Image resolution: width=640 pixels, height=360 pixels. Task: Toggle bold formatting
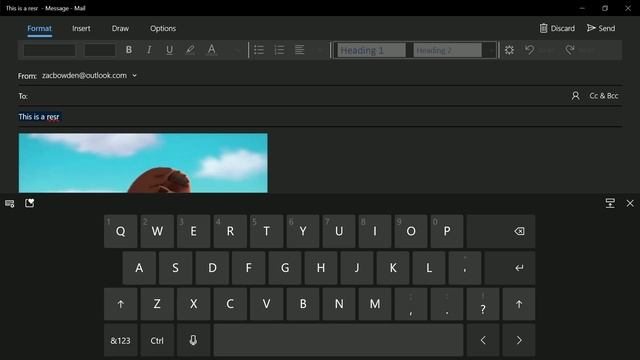click(129, 50)
